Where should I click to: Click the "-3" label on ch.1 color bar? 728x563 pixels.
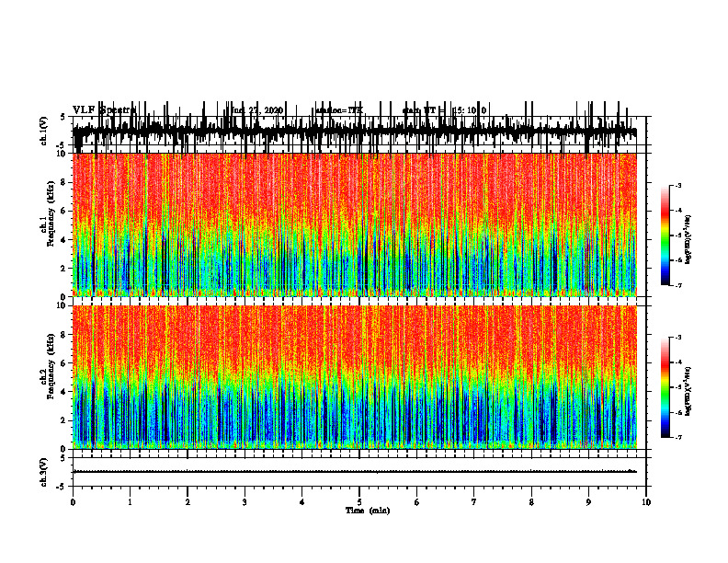pyautogui.click(x=677, y=185)
